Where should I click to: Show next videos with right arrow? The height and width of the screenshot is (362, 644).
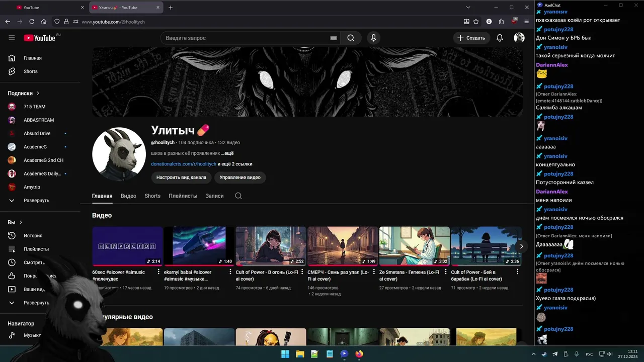click(x=521, y=246)
